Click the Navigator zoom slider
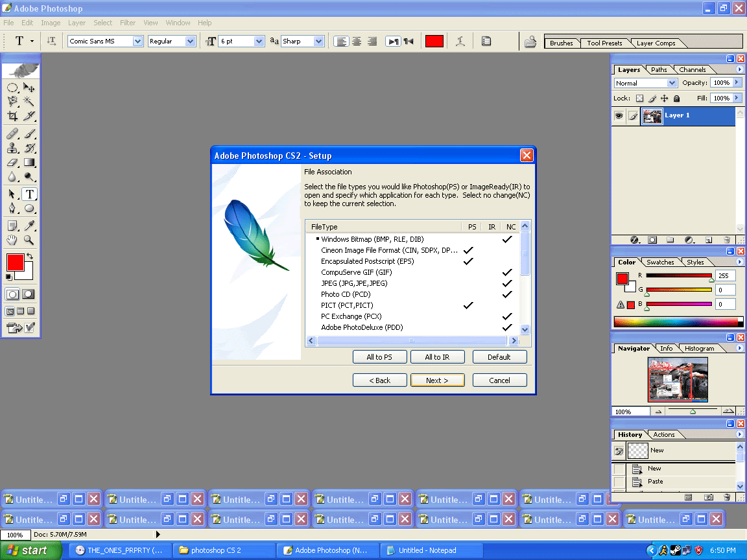747x560 pixels. (693, 410)
